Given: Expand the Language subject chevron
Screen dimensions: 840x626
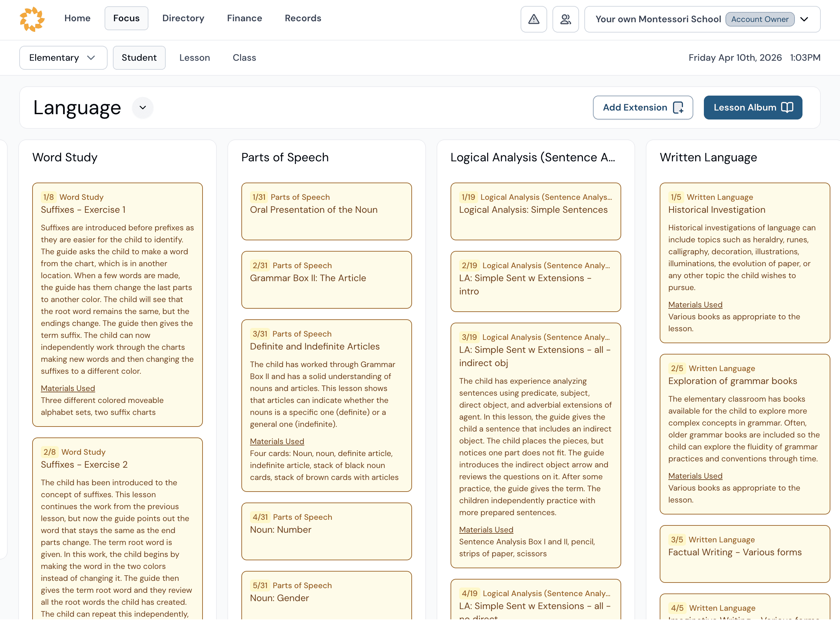Looking at the screenshot, I should (142, 108).
